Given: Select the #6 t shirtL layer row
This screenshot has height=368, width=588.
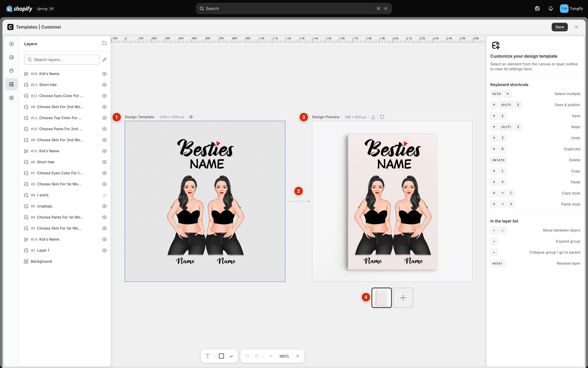Looking at the screenshot, I should point(65,195).
